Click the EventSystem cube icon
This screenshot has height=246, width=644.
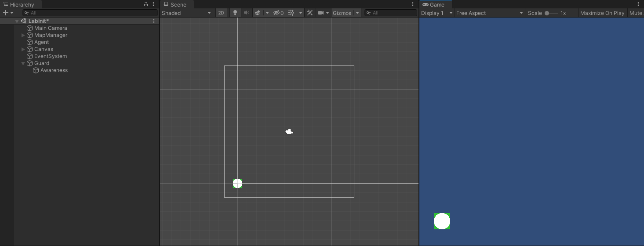click(30, 56)
